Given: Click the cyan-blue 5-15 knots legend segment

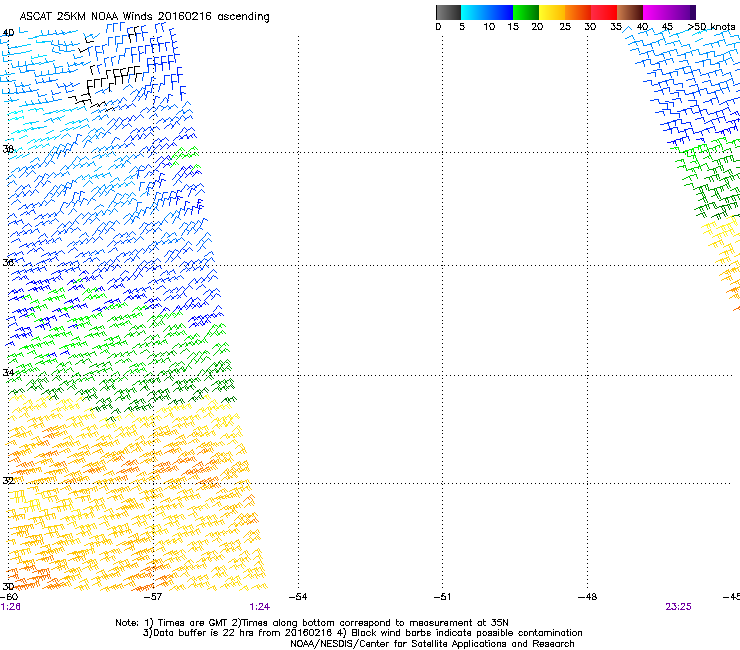Looking at the screenshot, I should click(487, 12).
